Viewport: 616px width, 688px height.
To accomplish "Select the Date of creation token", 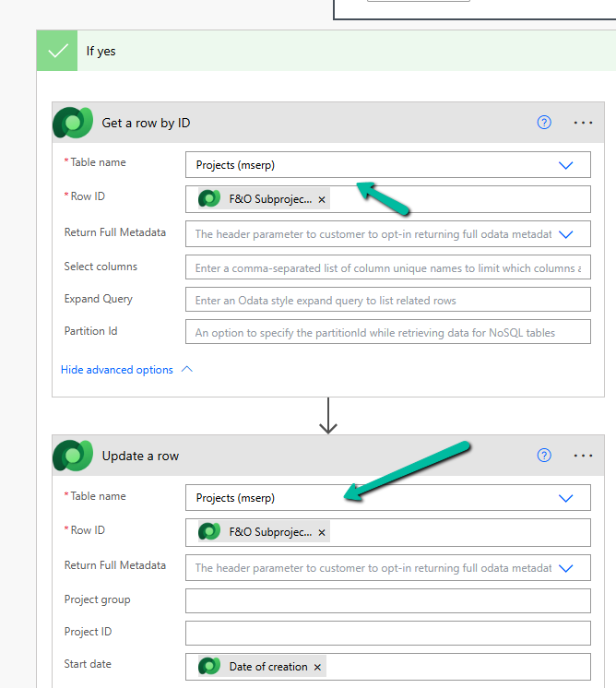I will [x=262, y=667].
